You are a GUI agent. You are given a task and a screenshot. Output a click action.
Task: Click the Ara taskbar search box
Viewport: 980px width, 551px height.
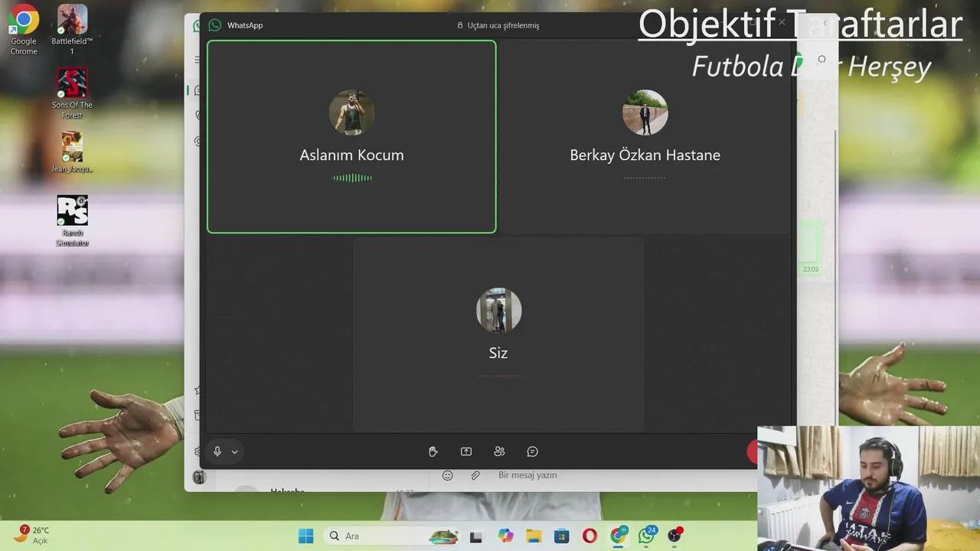point(393,536)
